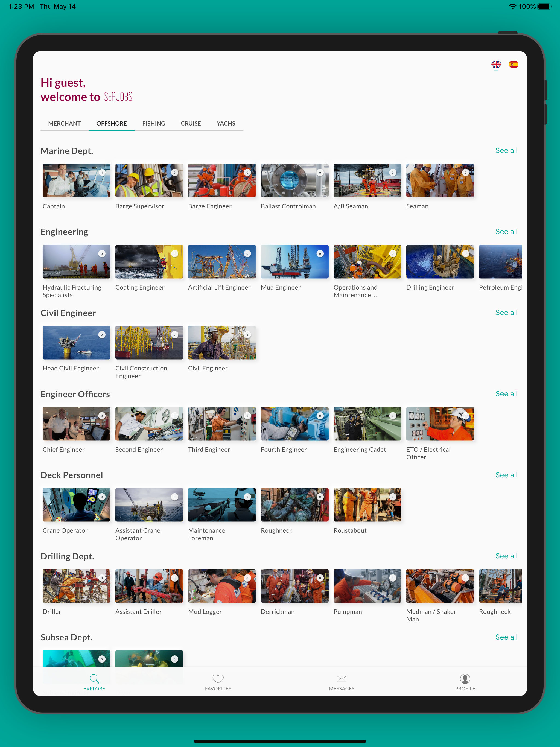Open the Assistant Driller thumbnail
The width and height of the screenshot is (560, 747).
click(x=149, y=586)
